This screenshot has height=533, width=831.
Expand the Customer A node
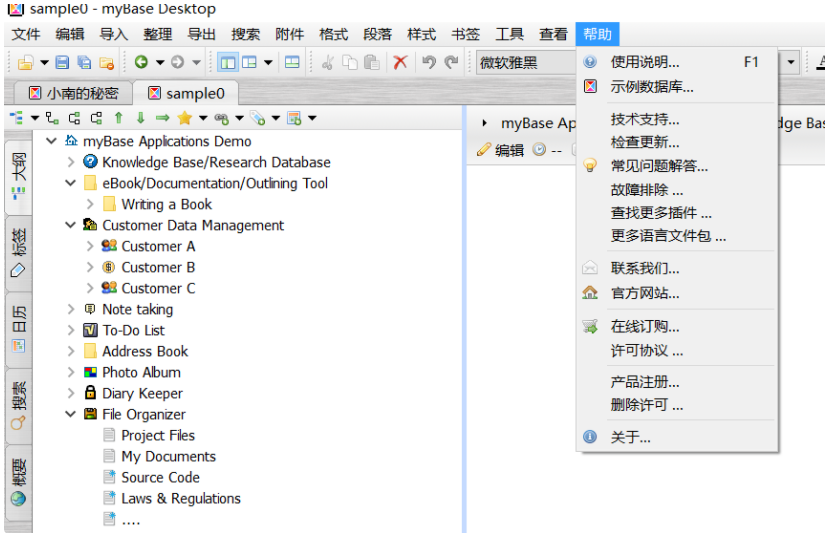pos(90,246)
